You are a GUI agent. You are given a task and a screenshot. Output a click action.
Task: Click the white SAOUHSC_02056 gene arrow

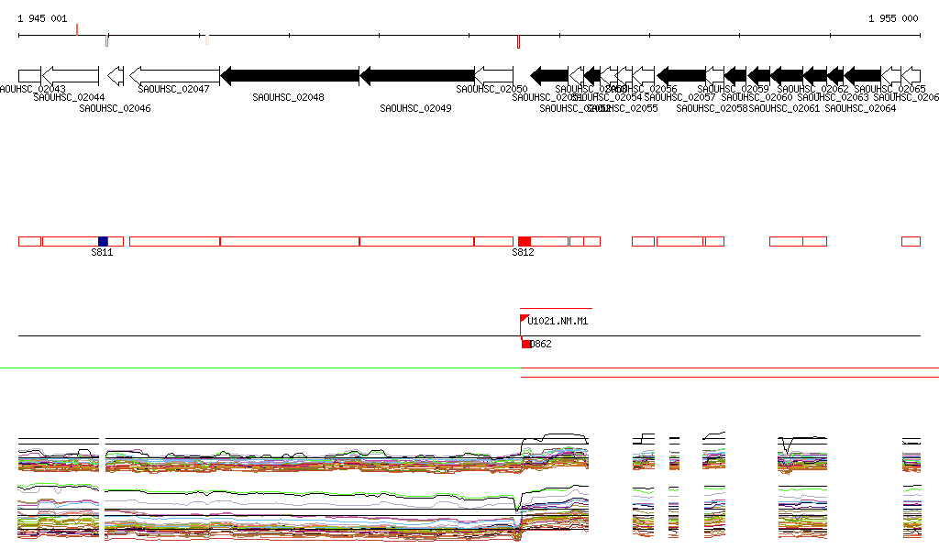[x=644, y=76]
